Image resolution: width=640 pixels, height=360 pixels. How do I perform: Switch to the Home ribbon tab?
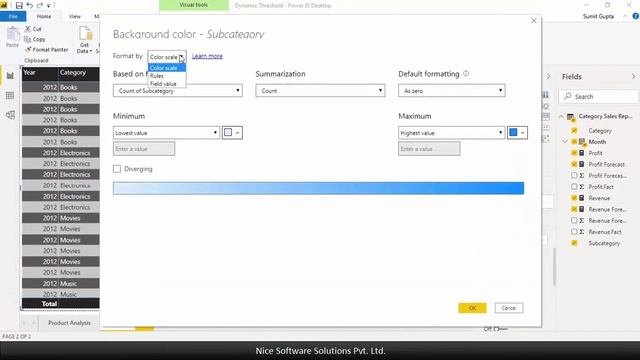(x=44, y=16)
